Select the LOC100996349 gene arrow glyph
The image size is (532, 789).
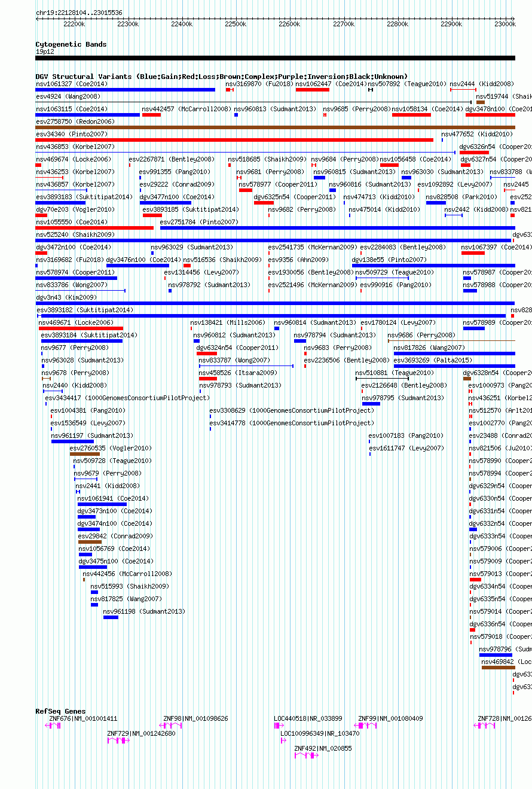[x=283, y=740]
